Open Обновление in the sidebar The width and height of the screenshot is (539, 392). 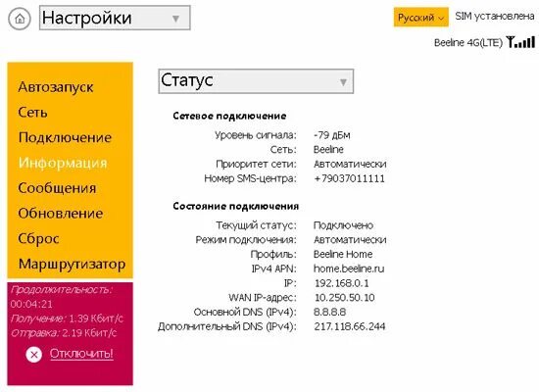click(61, 214)
